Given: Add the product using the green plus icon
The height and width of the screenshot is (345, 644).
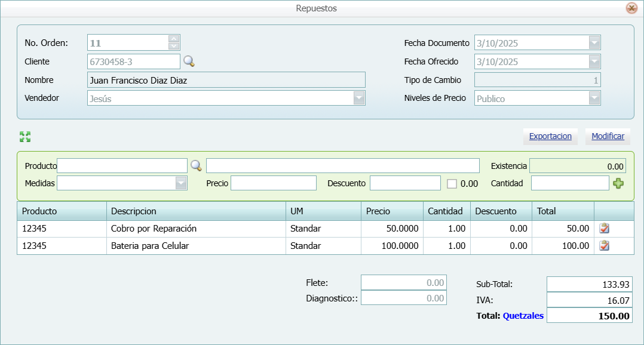Looking at the screenshot, I should pyautogui.click(x=619, y=183).
